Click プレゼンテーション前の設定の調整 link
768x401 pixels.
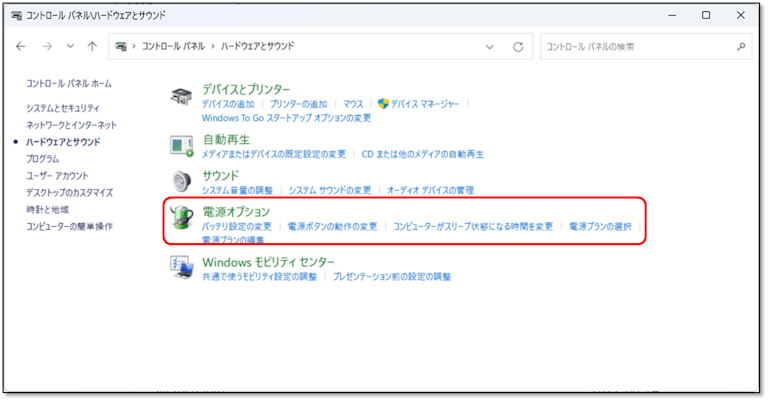(x=392, y=277)
